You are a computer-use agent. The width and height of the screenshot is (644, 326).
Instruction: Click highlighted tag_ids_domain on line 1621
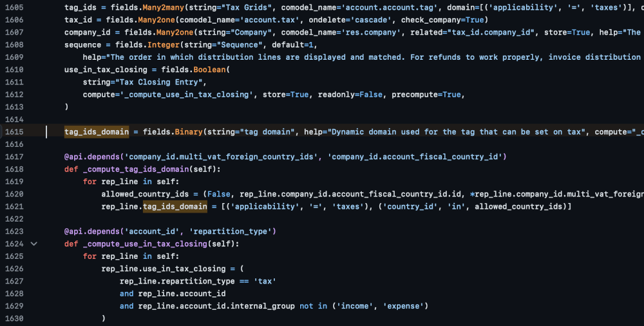pos(175,206)
